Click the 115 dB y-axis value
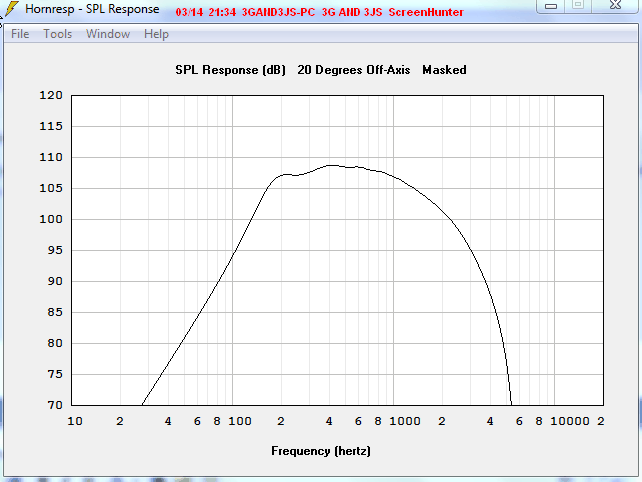The image size is (642, 482). (51, 127)
